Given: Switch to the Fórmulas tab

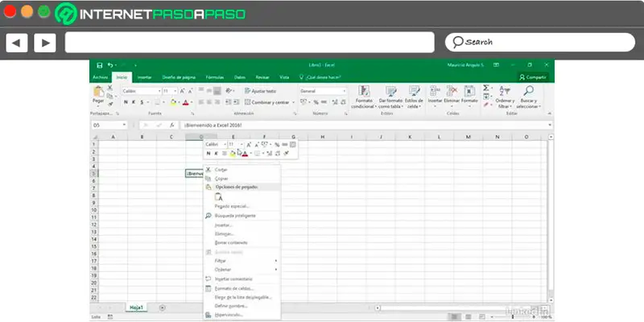Looking at the screenshot, I should point(215,77).
